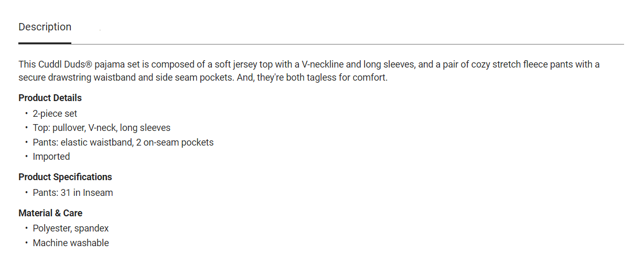The height and width of the screenshot is (265, 644).
Task: Select "Pants: 31 in Inseam" specification
Action: click(x=72, y=193)
